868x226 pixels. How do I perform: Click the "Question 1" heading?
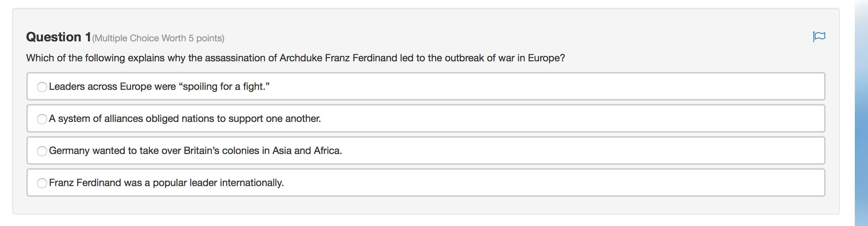[x=58, y=37]
